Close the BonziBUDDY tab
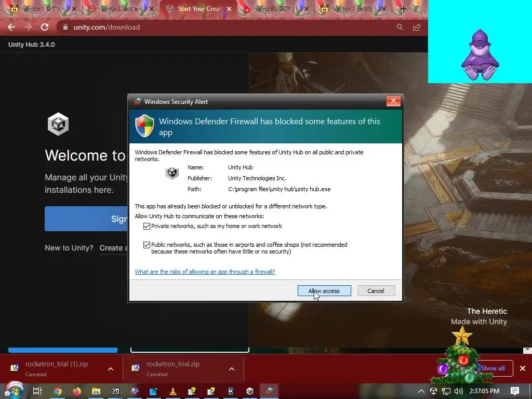 307,9
